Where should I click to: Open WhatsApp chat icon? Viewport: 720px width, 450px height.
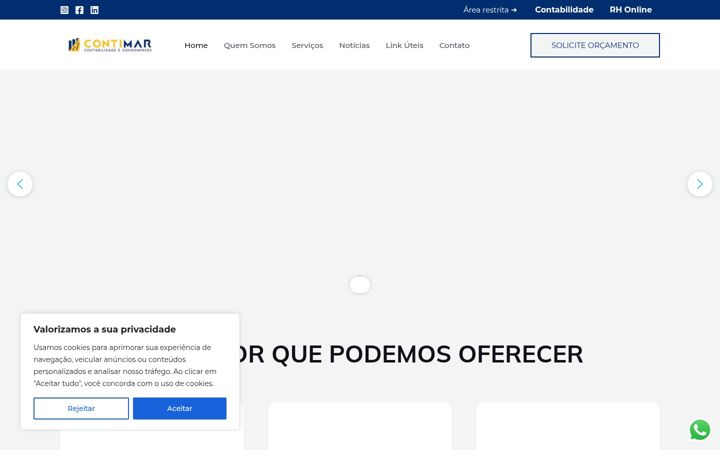[700, 430]
